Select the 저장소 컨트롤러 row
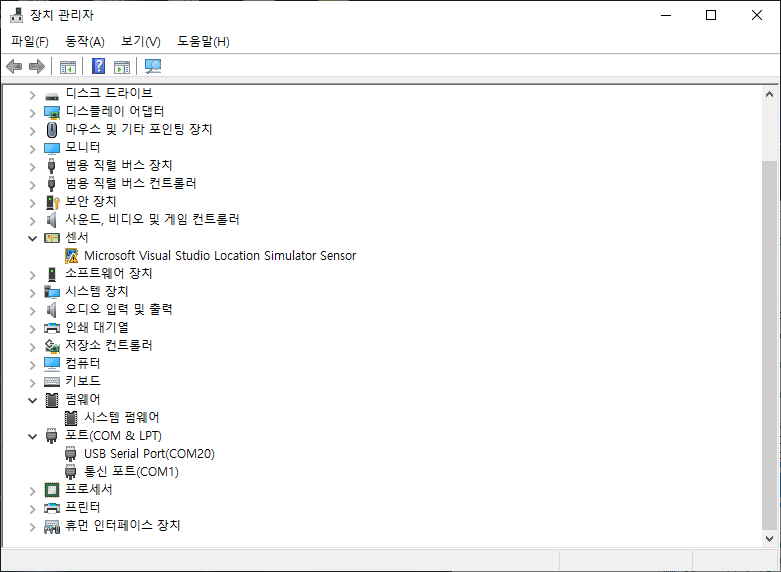 (109, 345)
